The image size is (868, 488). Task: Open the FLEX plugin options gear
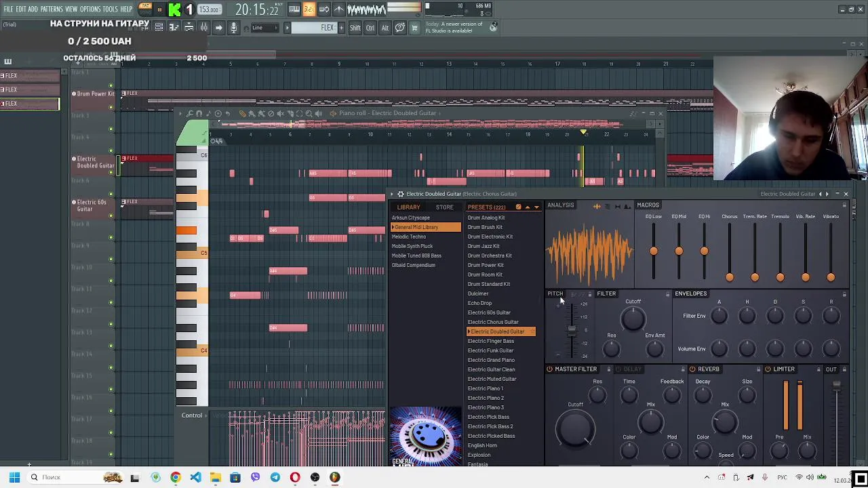tap(401, 194)
